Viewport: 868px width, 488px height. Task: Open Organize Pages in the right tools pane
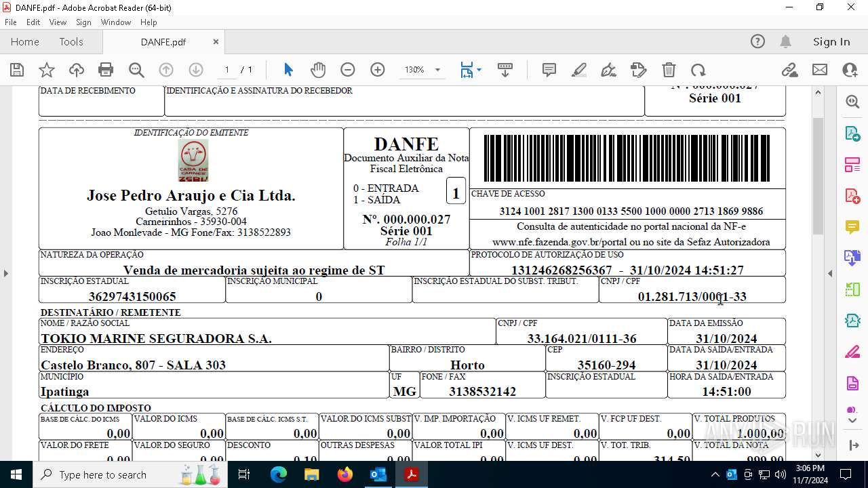pyautogui.click(x=852, y=289)
